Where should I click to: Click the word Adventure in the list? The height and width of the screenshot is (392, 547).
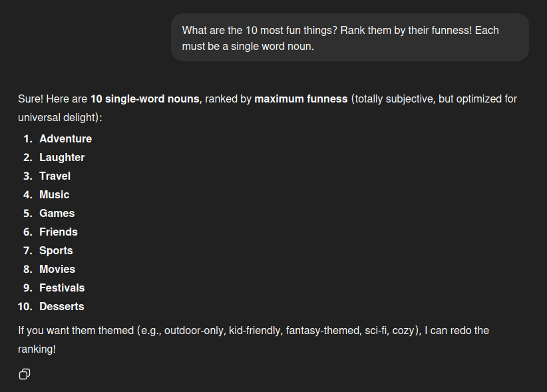(65, 138)
